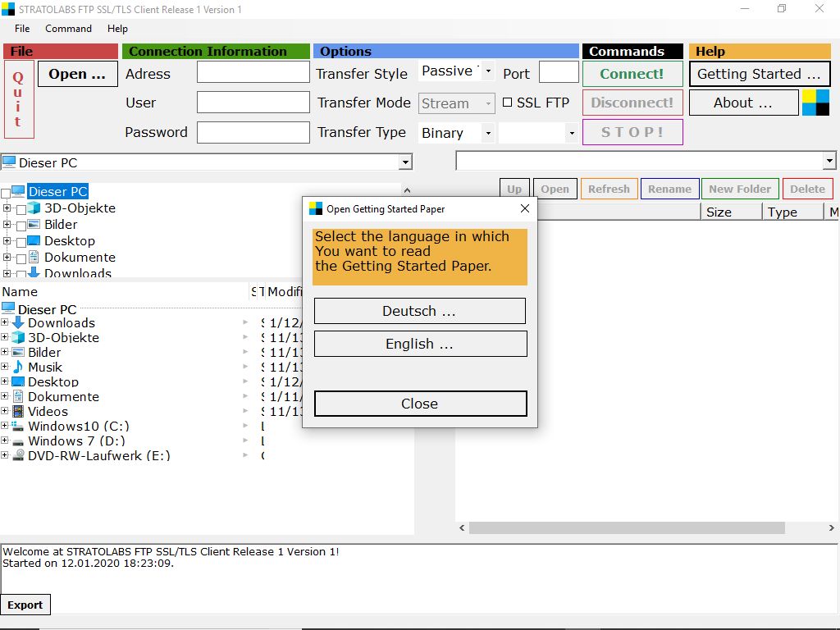The height and width of the screenshot is (630, 840).
Task: Click the Getting Started button
Action: 759,73
